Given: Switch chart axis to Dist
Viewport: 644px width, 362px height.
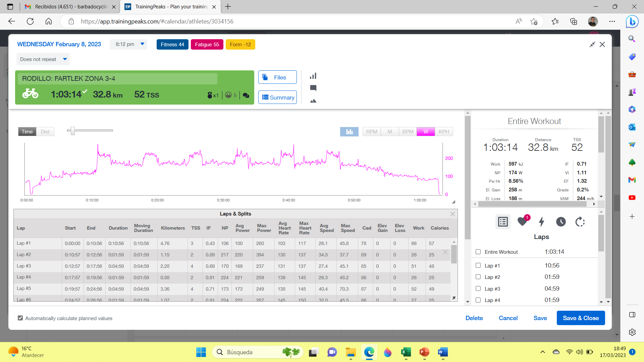Looking at the screenshot, I should tap(45, 132).
